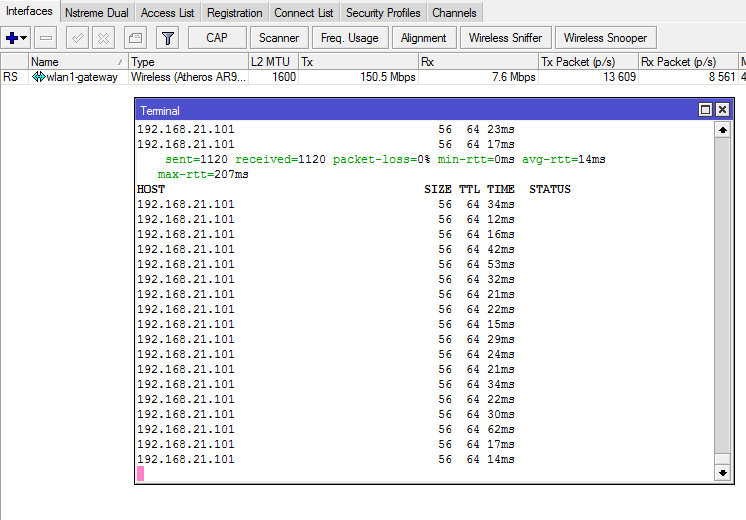The image size is (746, 520).
Task: Click the pink terminal cursor
Action: click(x=140, y=473)
